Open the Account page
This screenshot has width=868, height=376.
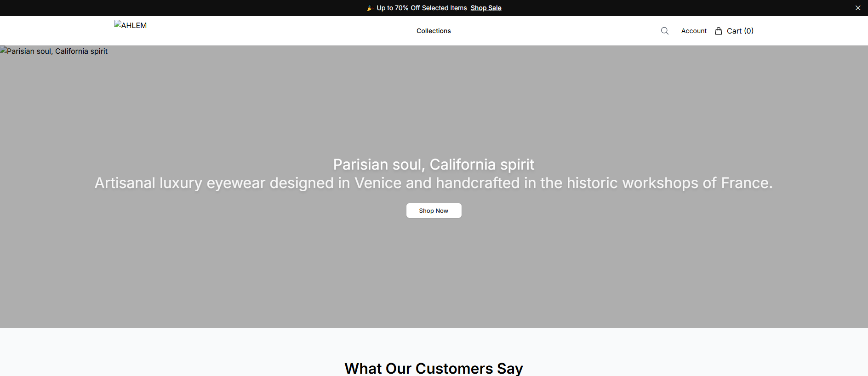pos(694,31)
